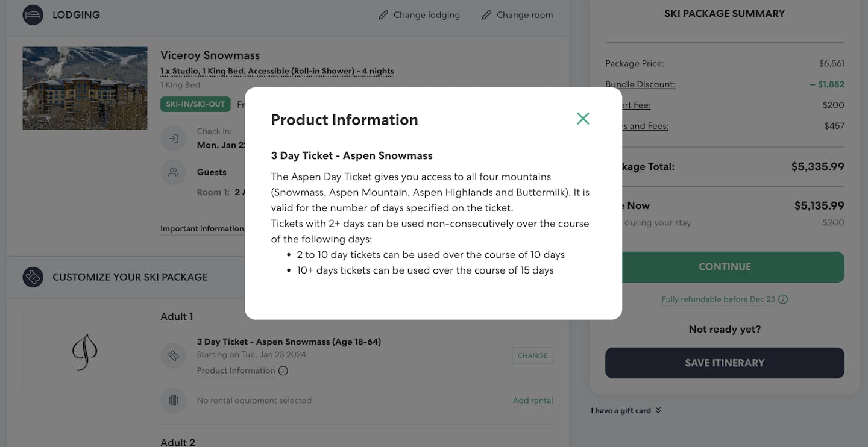The image size is (868, 447).
Task: Save the itinerary
Action: coord(725,363)
